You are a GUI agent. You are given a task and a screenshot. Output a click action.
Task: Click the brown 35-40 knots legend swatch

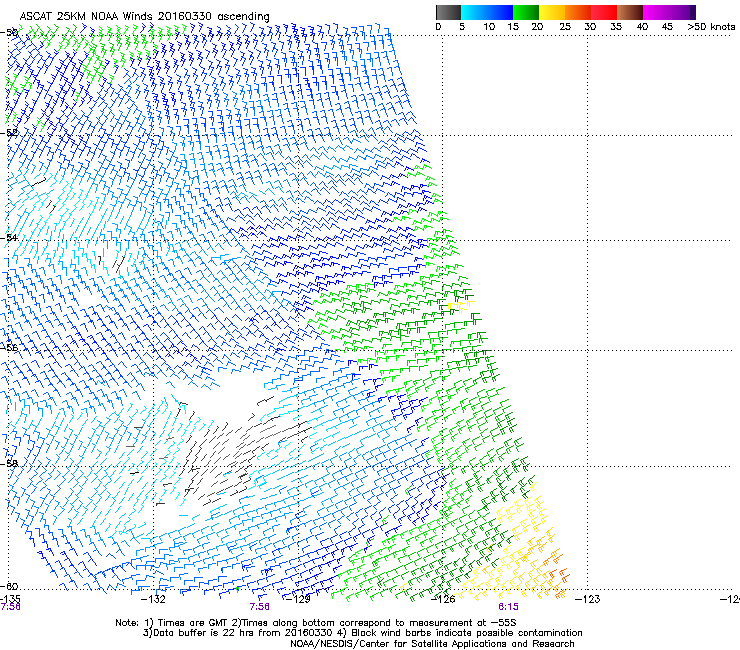(630, 12)
